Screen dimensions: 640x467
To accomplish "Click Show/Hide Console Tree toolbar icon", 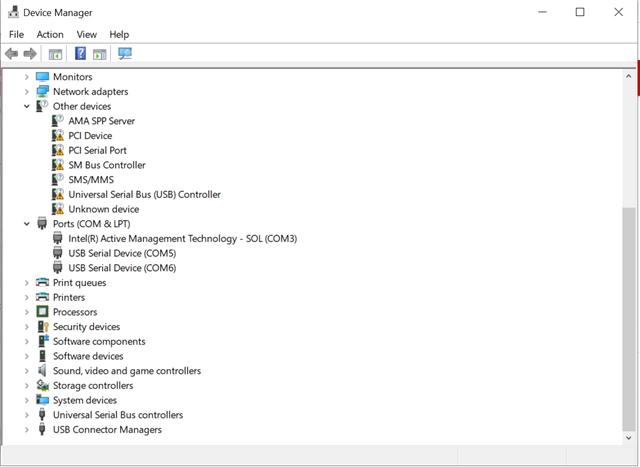I will point(55,54).
